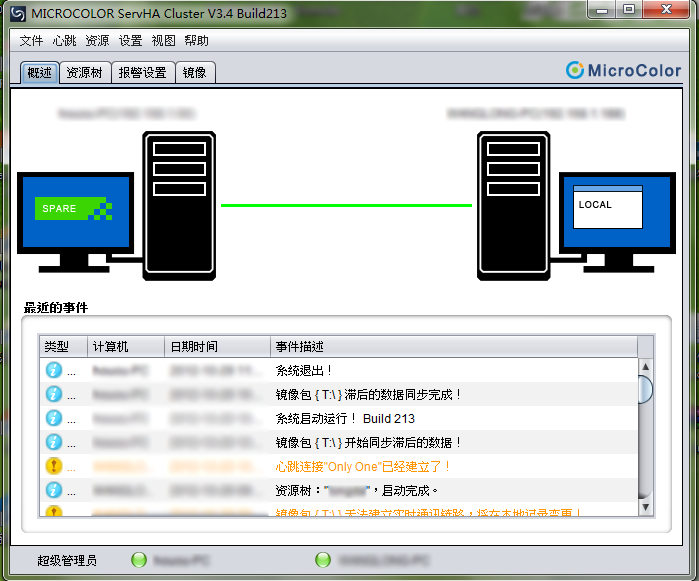Viewport: 699px width, 581px height.
Task: Sort by the 事件描述 column header
Action: pyautogui.click(x=454, y=346)
